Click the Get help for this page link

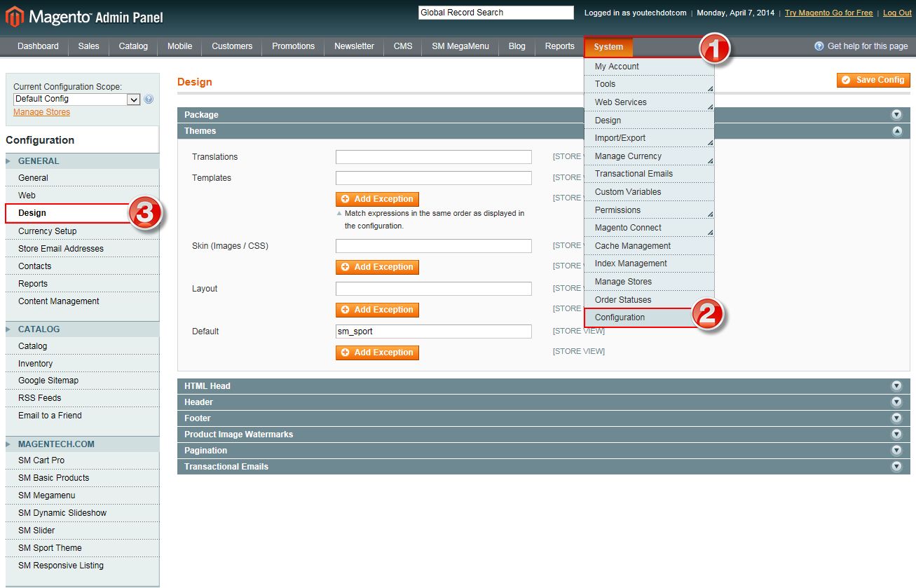(868, 46)
